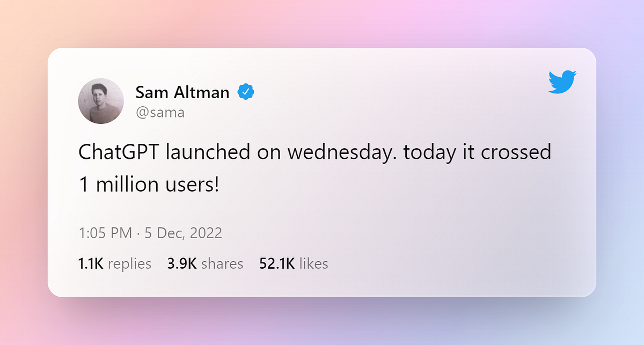Click the 1:05 PM timestamp
Viewport: 644px width, 345px height.
[105, 233]
